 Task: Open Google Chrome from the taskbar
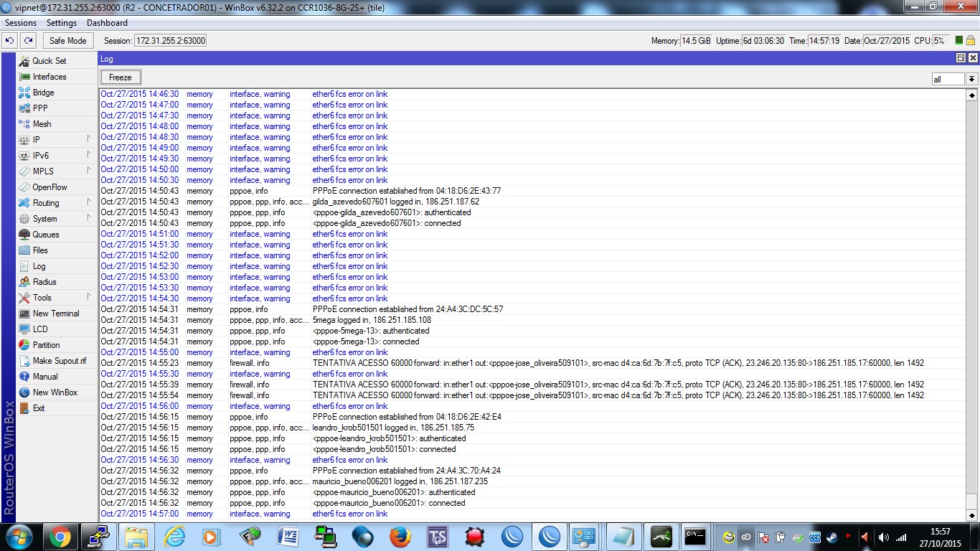coord(60,537)
